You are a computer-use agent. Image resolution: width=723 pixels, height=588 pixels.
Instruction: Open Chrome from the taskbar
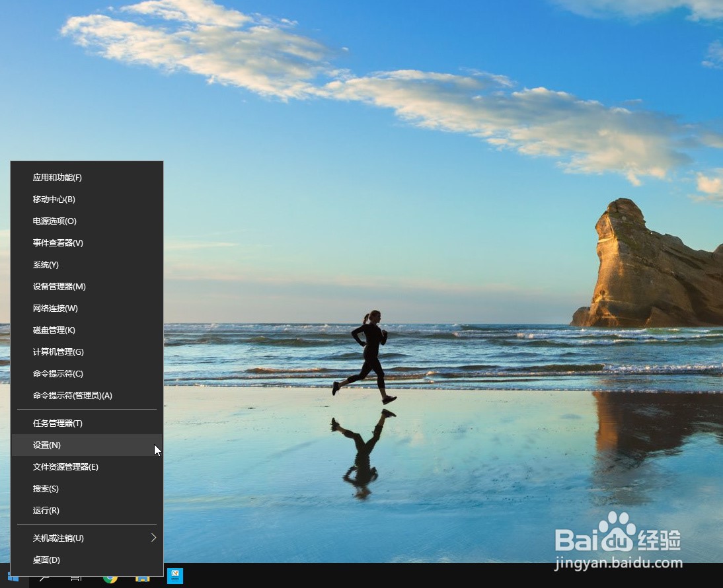point(110,578)
